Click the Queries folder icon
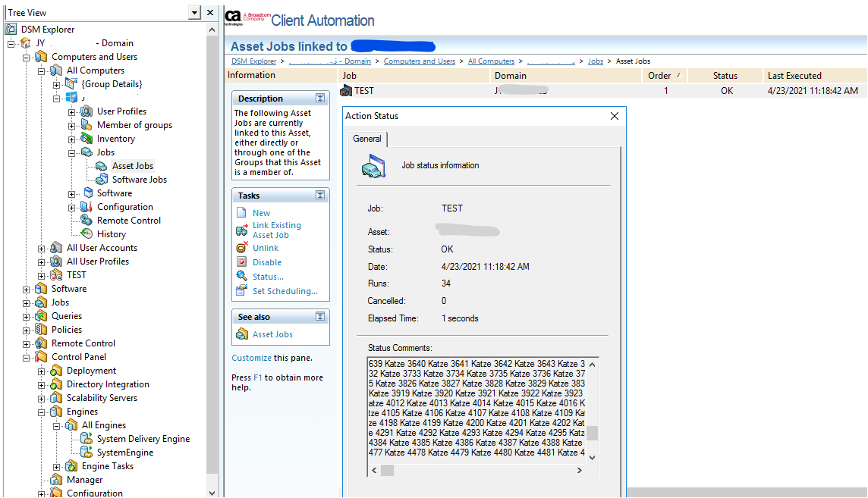The image size is (868, 498). [41, 315]
